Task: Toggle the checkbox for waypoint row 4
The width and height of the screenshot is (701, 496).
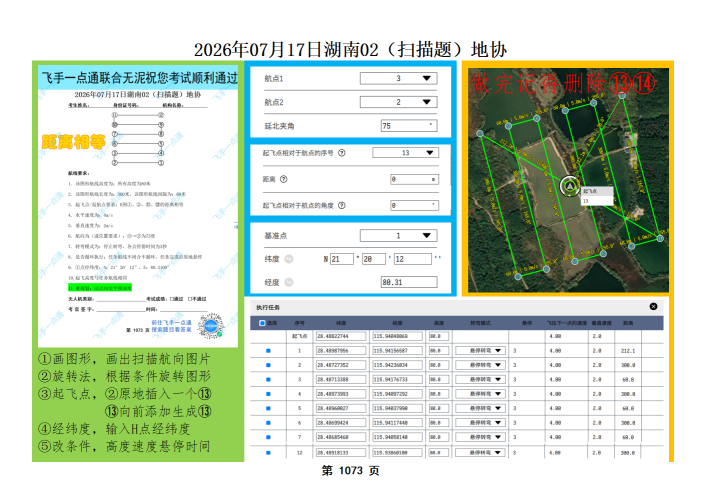Action: point(268,394)
